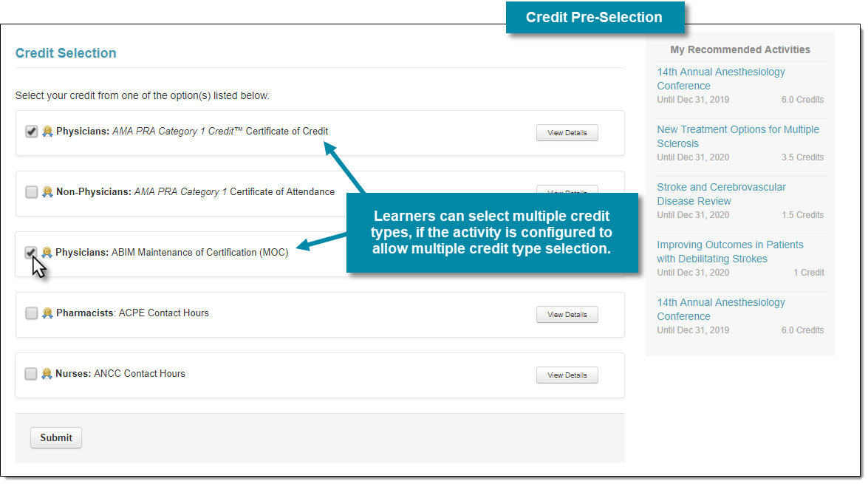The width and height of the screenshot is (868, 484).
Task: View Details for Nurses ANCC Contact Hours
Action: 567,375
